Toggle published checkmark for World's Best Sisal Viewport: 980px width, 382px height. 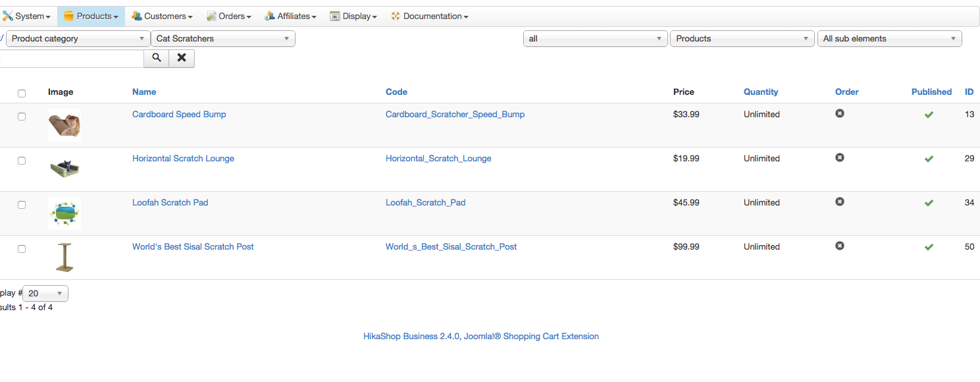point(929,247)
